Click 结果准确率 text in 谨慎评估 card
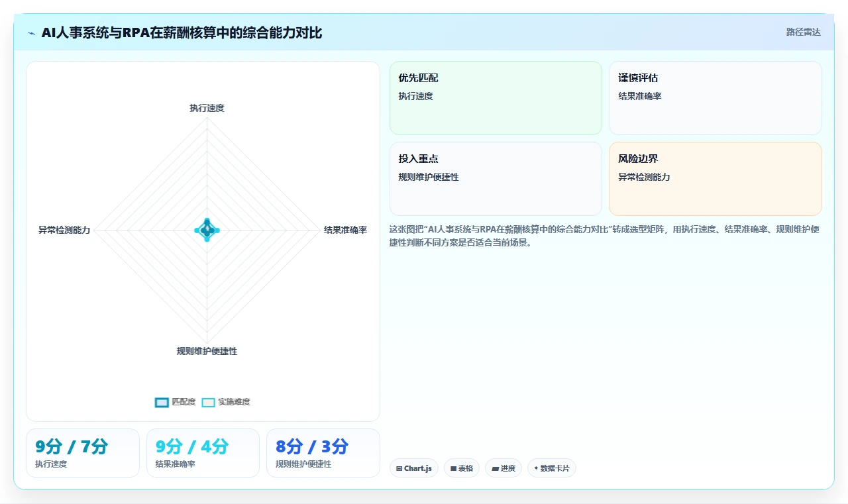 [640, 96]
